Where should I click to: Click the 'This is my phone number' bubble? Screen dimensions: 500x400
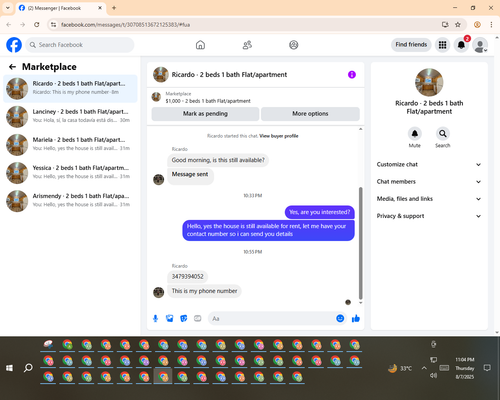204,291
